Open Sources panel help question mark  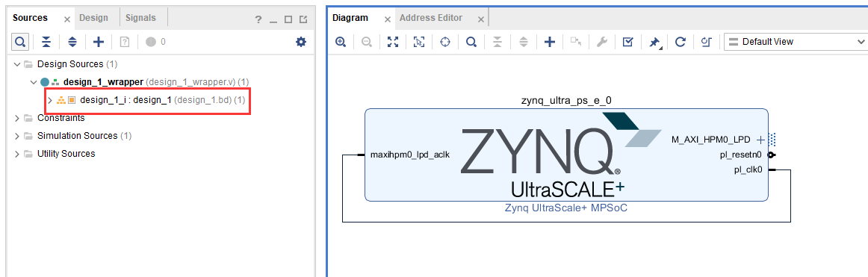coord(258,19)
